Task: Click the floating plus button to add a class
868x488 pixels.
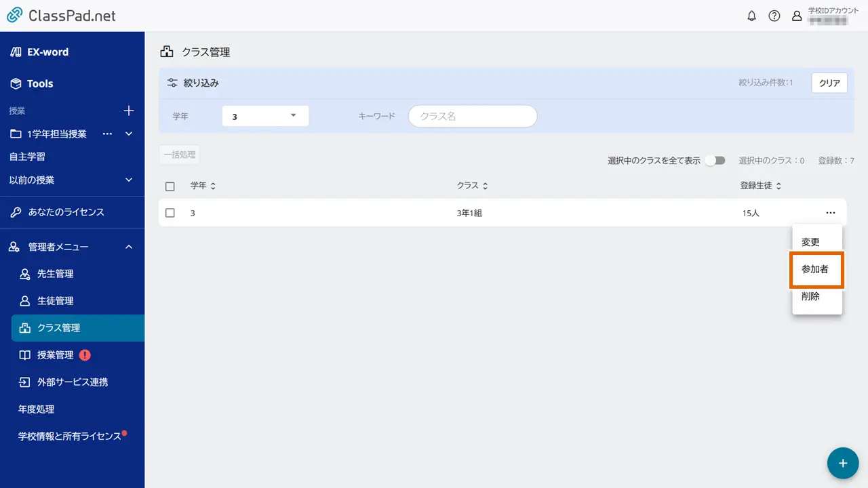Action: [842, 463]
